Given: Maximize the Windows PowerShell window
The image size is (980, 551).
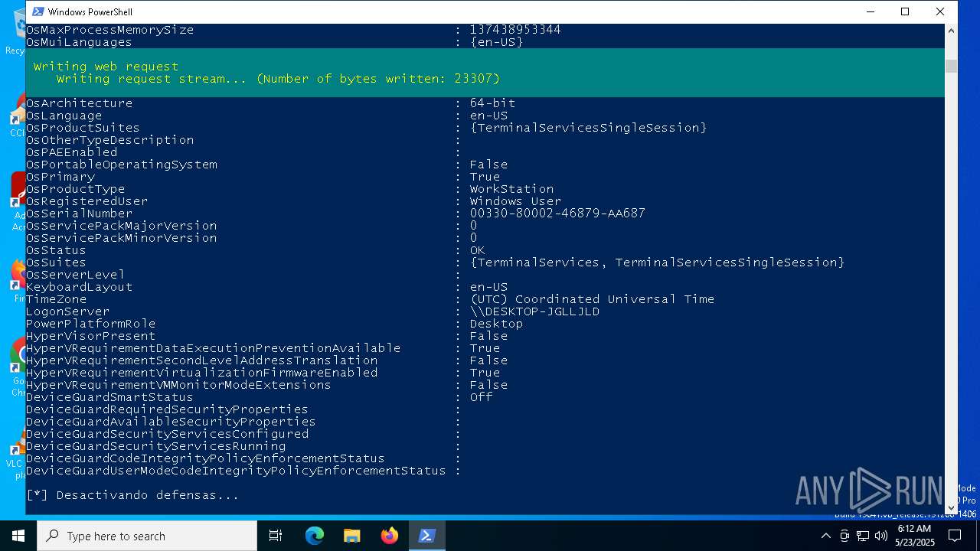Looking at the screenshot, I should pos(905,11).
